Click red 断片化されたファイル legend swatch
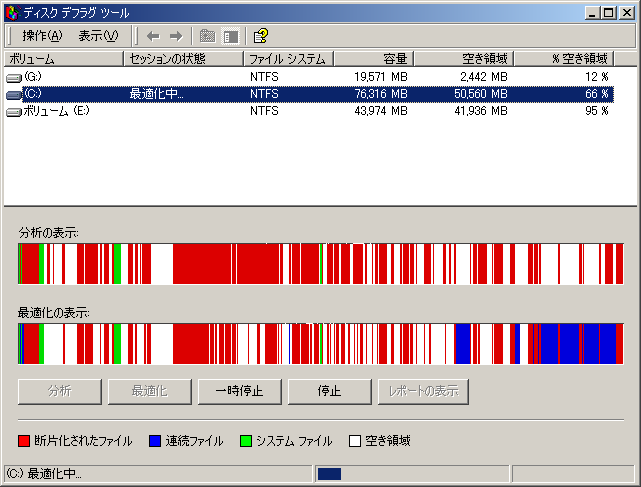641x487 pixels. tap(24, 441)
